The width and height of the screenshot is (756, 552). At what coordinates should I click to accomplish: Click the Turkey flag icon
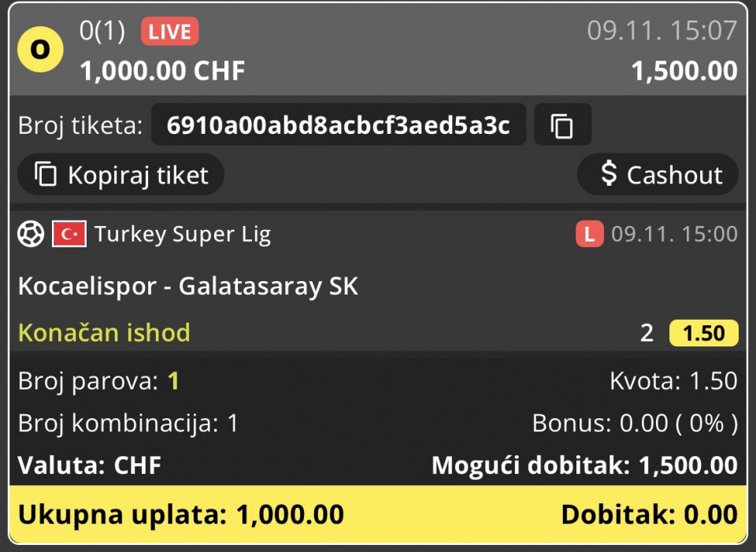point(69,234)
